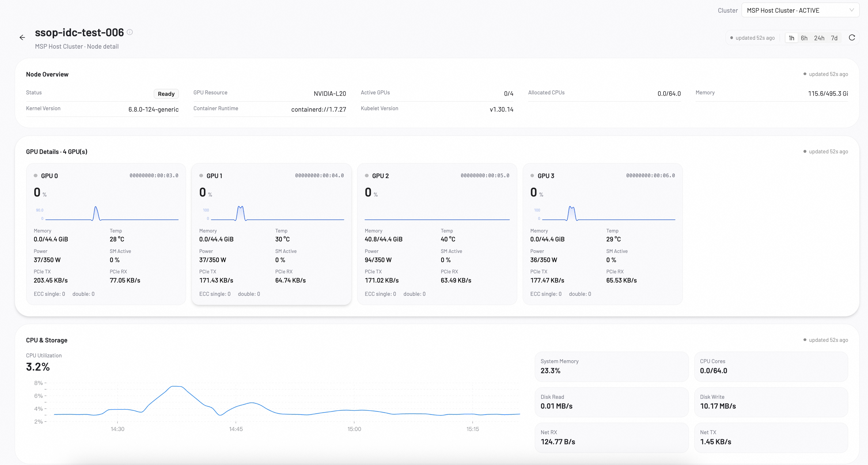
Task: Select the 1h time range
Action: (x=791, y=38)
